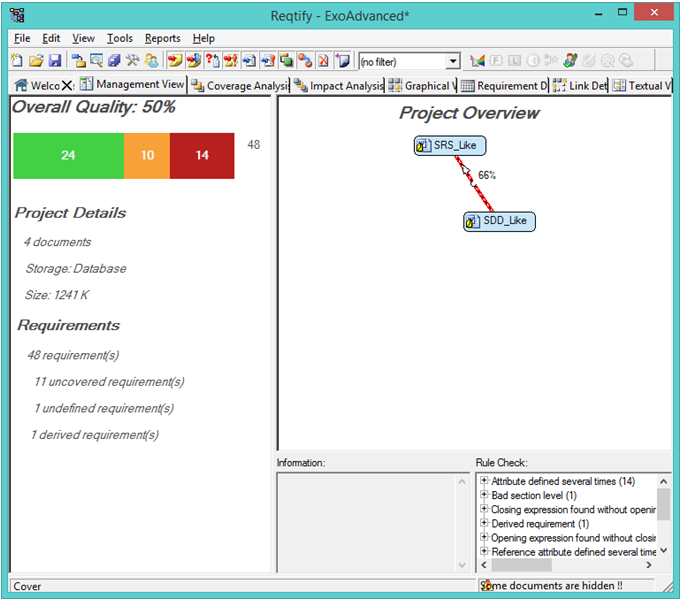Toggle the document with red X icon
The height and width of the screenshot is (602, 683).
coord(323,60)
